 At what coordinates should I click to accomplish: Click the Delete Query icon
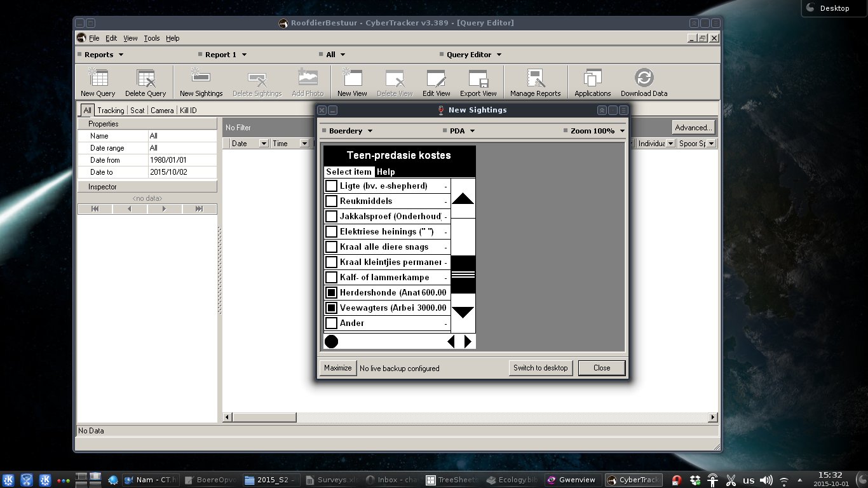click(x=146, y=83)
